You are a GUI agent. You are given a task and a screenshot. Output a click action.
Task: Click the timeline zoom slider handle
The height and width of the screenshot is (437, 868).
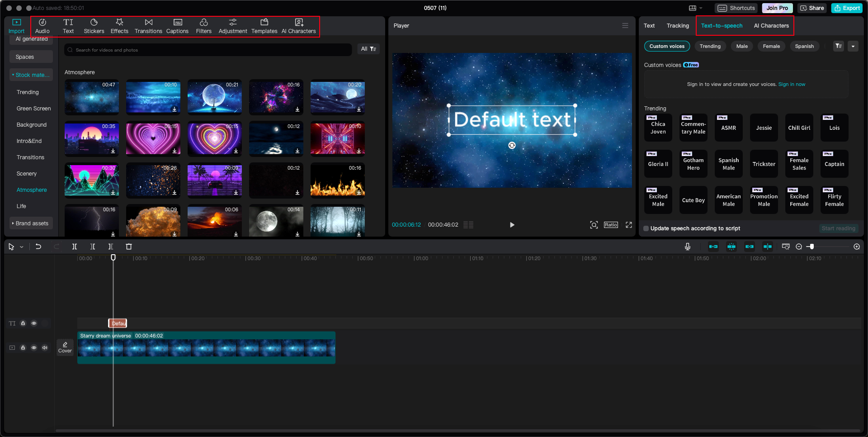[x=812, y=247]
